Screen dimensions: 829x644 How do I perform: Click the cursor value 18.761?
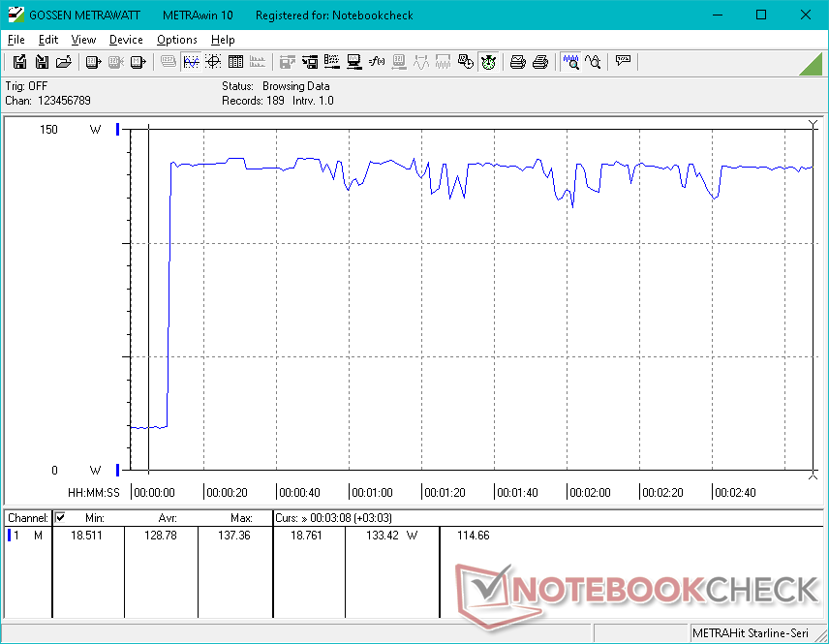pos(306,536)
